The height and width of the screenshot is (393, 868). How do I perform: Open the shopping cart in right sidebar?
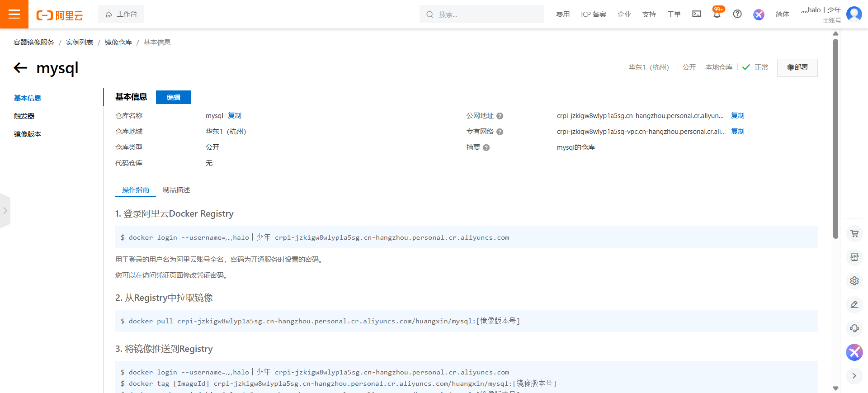(x=854, y=233)
